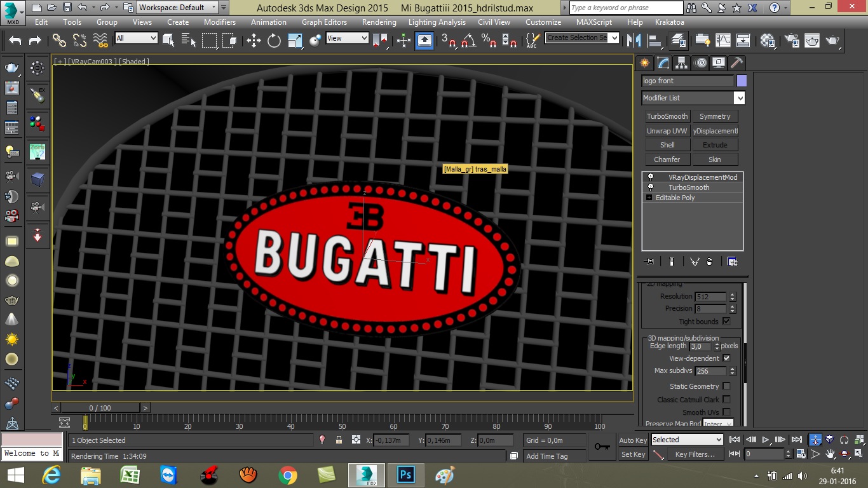Toggle the Auto Key button
The width and height of the screenshot is (868, 488).
(633, 440)
